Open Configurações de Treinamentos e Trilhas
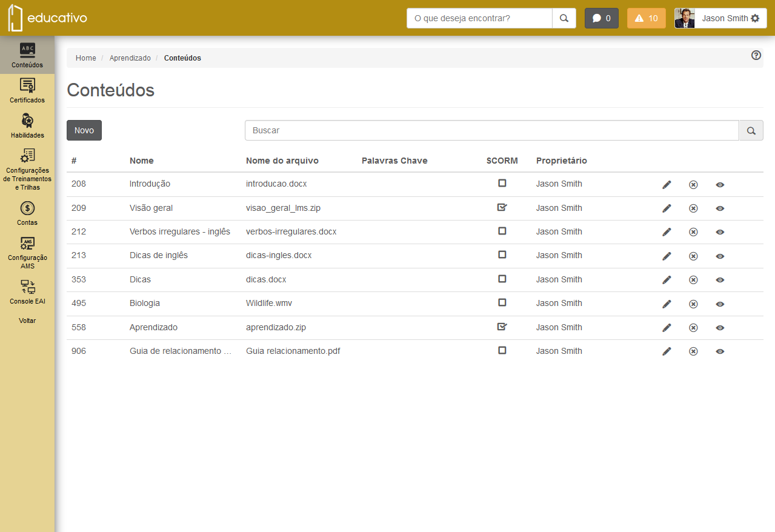775x532 pixels. [27, 170]
